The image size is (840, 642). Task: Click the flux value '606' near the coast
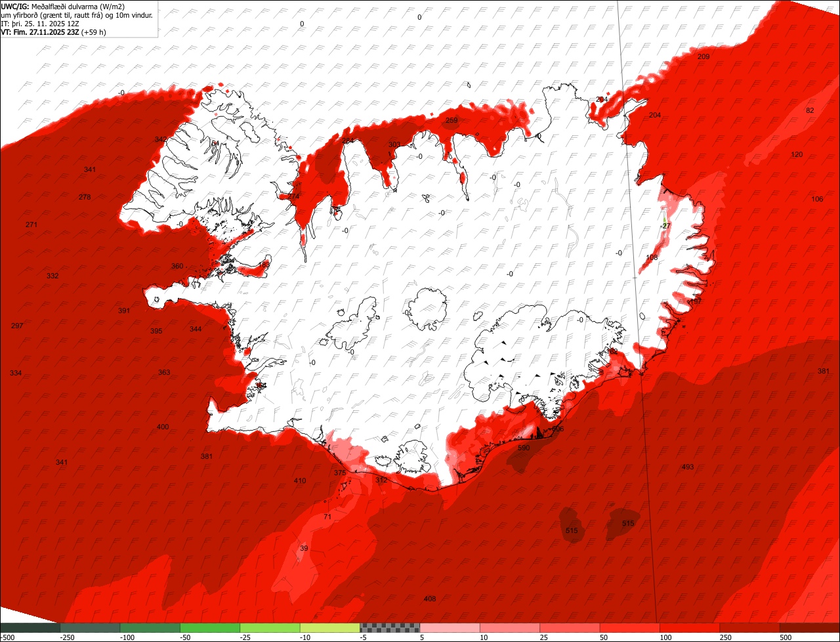click(x=558, y=429)
